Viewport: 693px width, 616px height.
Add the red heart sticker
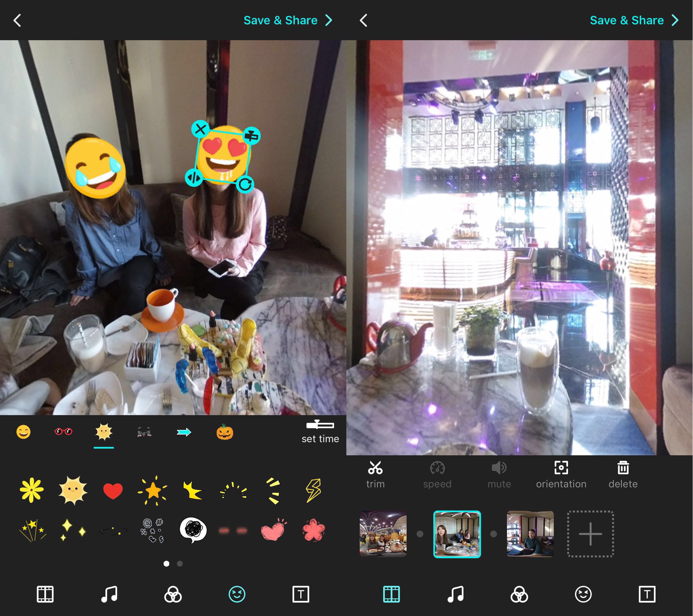coord(113,491)
